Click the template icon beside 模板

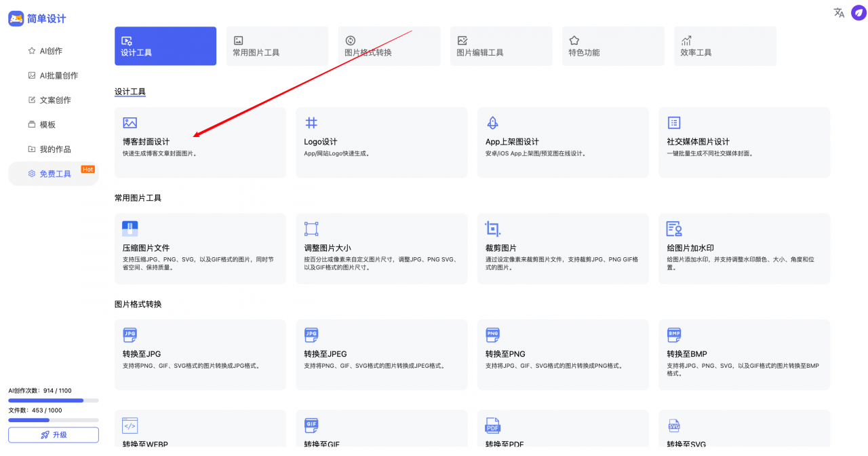point(32,124)
